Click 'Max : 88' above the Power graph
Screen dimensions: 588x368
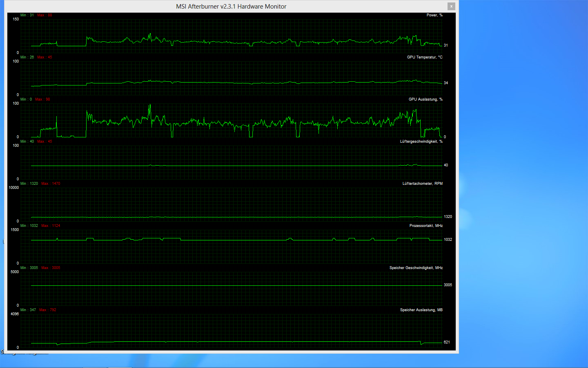(x=45, y=15)
